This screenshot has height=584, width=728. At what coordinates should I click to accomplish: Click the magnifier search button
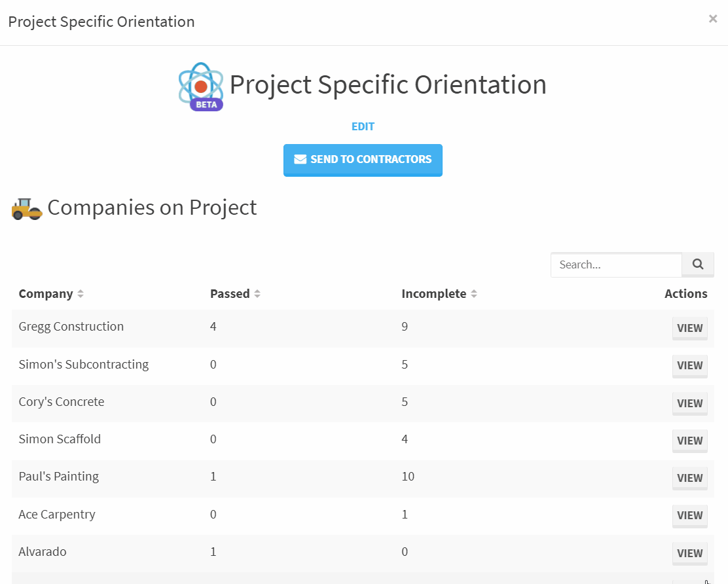698,265
